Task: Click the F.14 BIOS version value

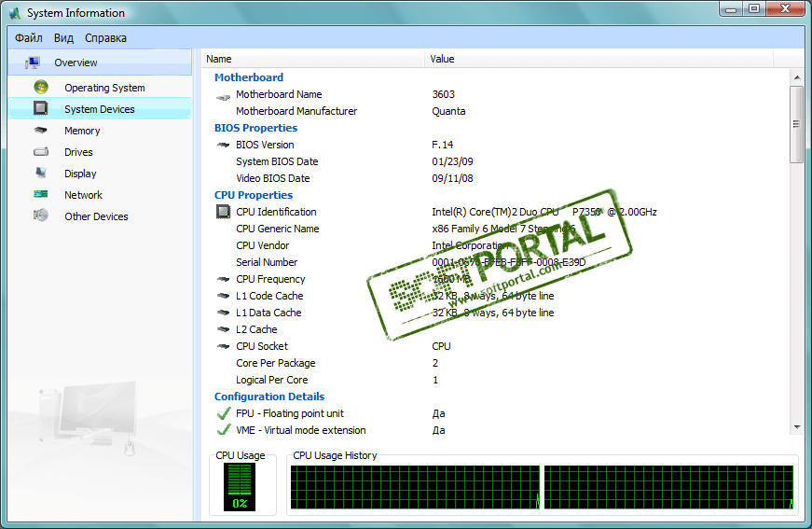Action: click(443, 145)
